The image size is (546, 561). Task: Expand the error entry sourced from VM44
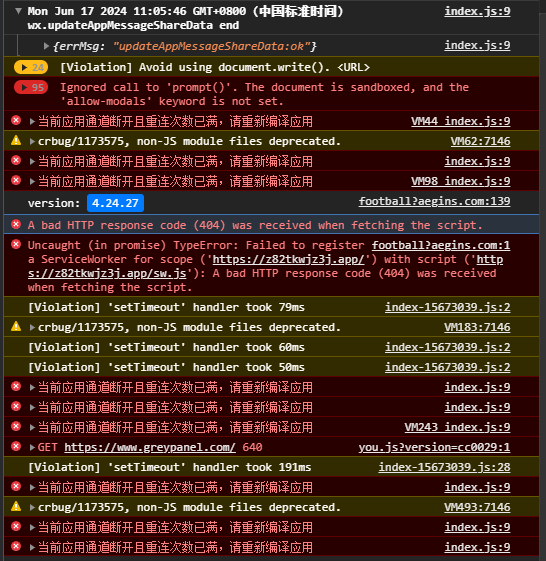pyautogui.click(x=32, y=122)
